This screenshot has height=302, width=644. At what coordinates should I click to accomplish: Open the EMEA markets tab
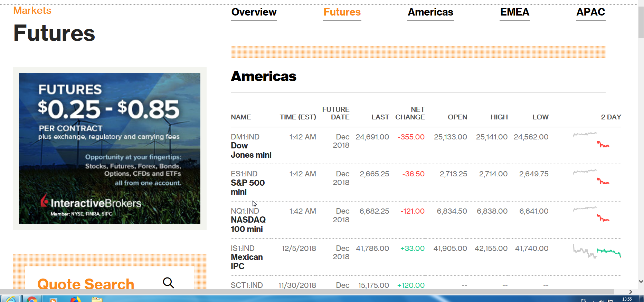[514, 12]
